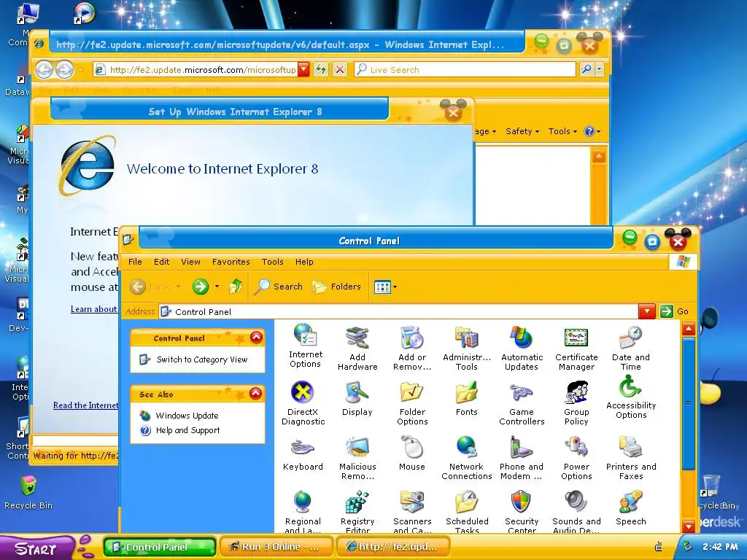Open the Edit menu in Control Panel

pos(161,262)
